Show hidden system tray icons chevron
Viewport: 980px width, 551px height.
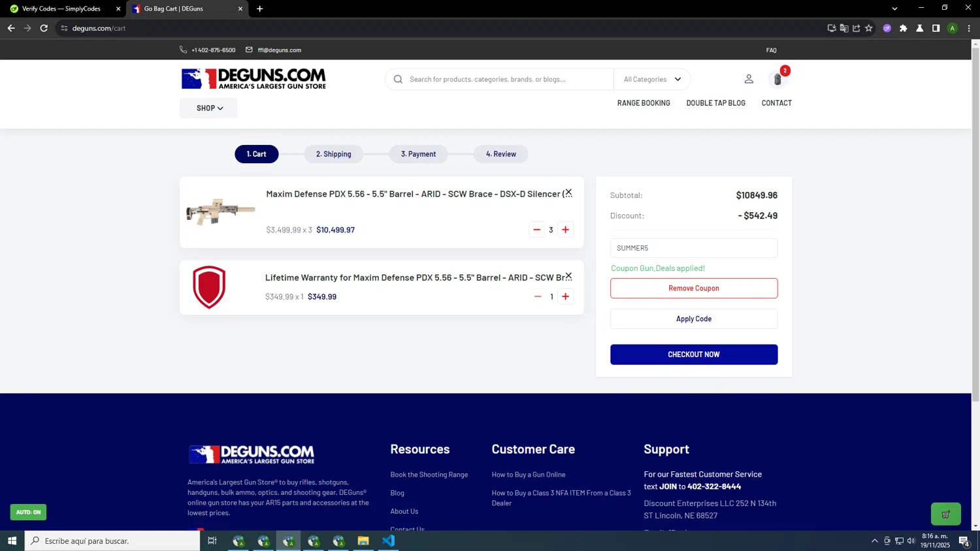point(875,541)
